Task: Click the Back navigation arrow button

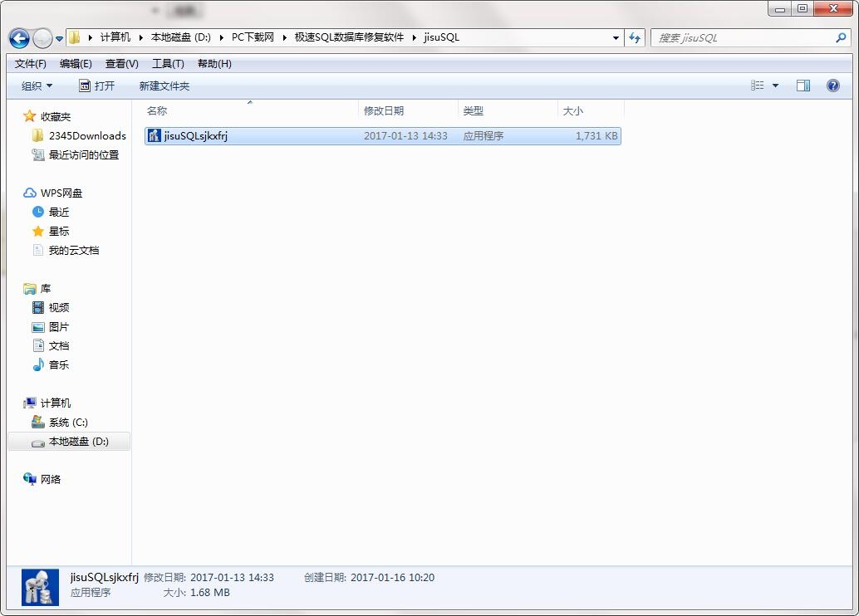Action: (x=19, y=38)
